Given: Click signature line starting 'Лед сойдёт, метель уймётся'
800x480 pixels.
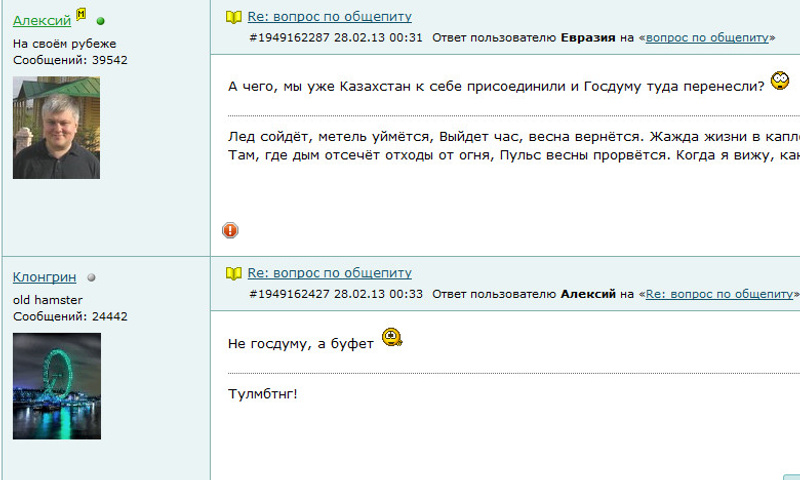Looking at the screenshot, I should (x=514, y=137).
